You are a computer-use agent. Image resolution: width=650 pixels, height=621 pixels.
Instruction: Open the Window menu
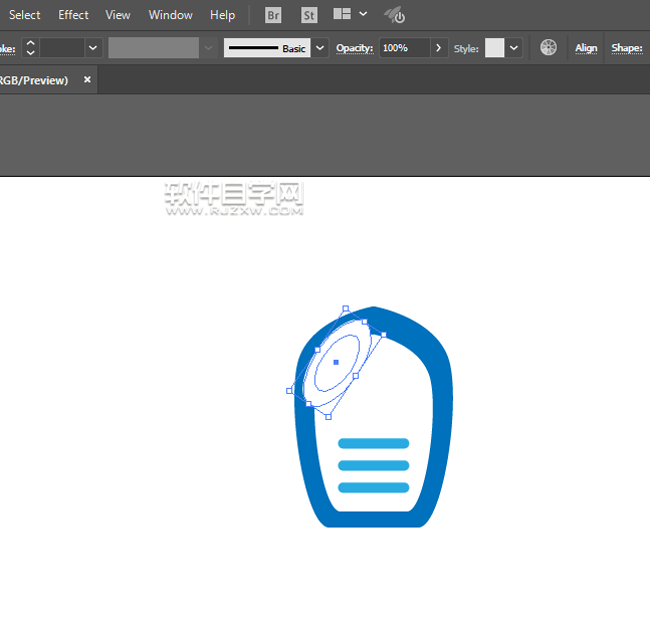[x=171, y=15]
